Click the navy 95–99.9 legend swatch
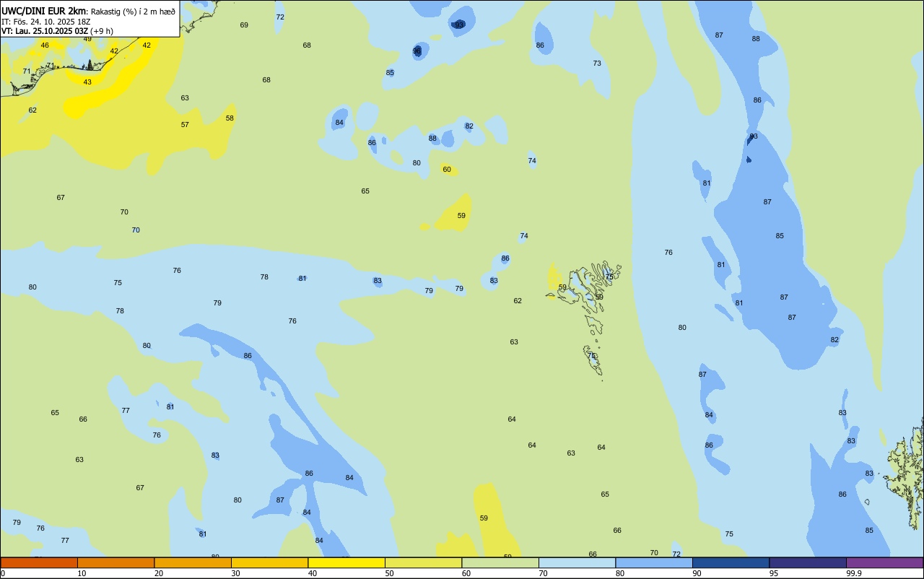This screenshot has height=579, width=924. click(808, 562)
